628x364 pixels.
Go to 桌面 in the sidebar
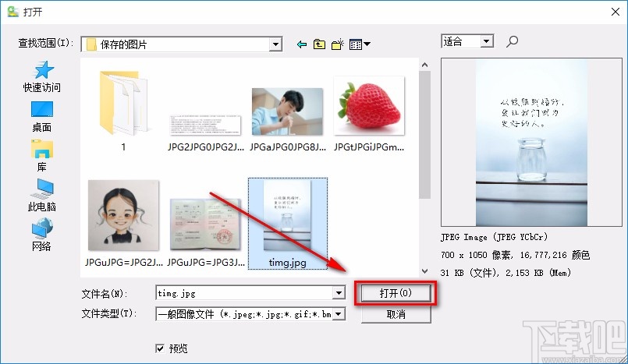pyautogui.click(x=41, y=117)
